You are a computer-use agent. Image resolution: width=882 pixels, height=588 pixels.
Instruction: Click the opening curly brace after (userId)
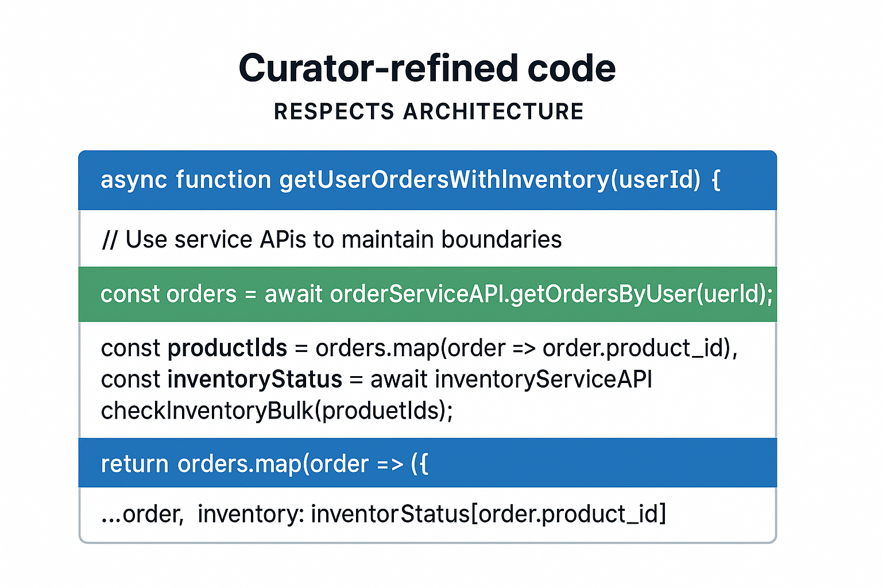[715, 180]
